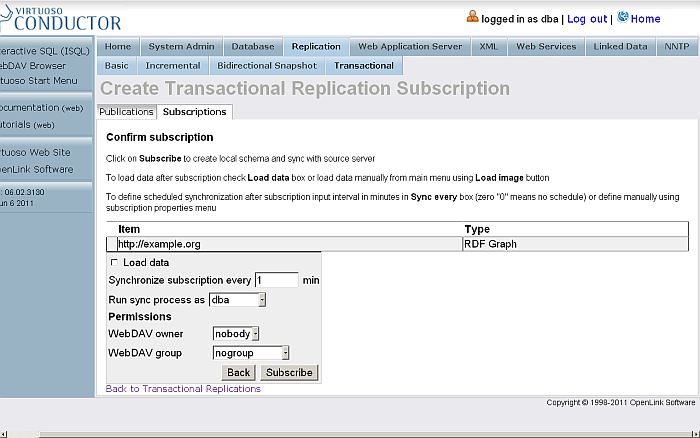Select the Incremental replication subtab
Viewport: 700px width, 438px height.
[173, 65]
